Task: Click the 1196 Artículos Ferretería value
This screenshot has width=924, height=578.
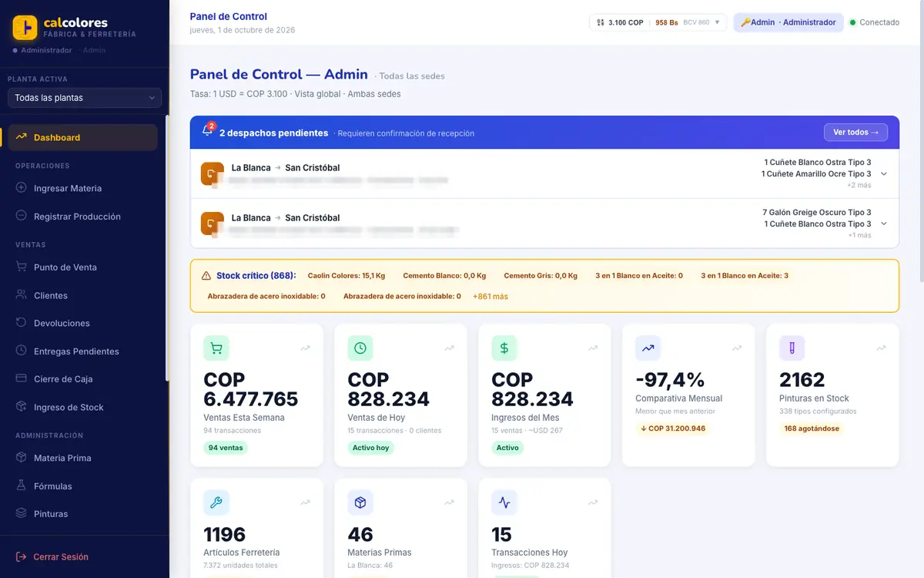Action: (224, 534)
